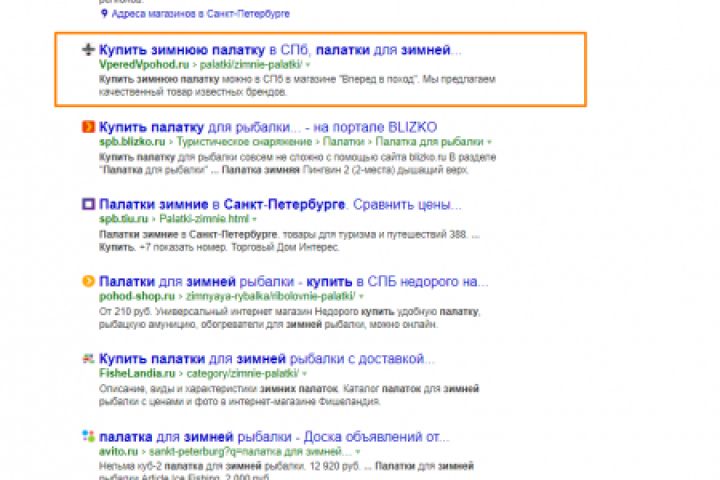This screenshot has width=720, height=480.
Task: Open the map pin for St. Petersburg store addresses
Action: [x=104, y=13]
